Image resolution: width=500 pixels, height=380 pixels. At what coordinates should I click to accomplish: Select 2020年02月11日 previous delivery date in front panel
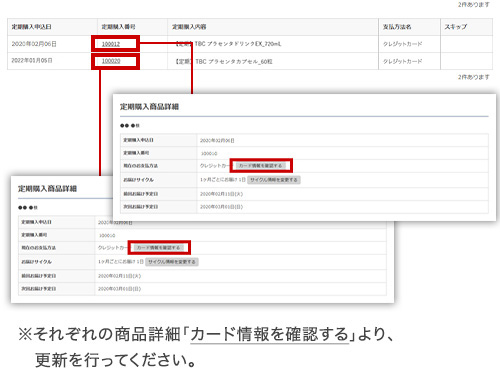(x=221, y=194)
